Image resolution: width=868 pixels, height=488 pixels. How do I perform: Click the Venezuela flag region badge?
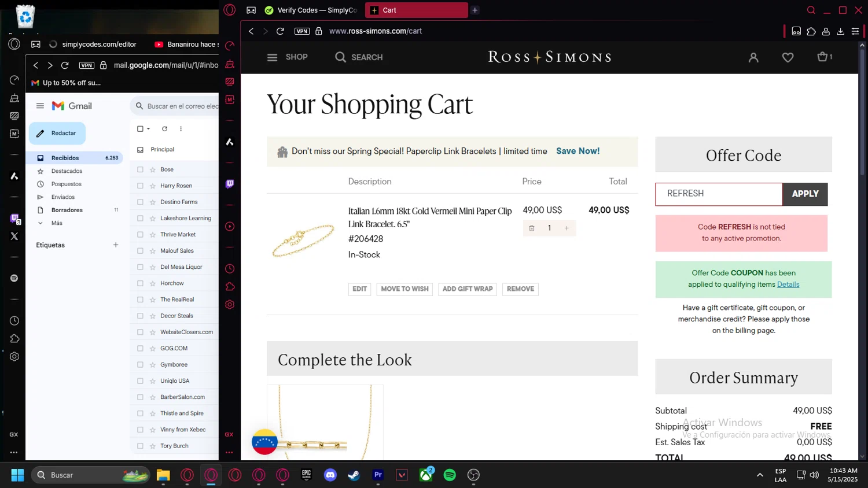pos(264,442)
